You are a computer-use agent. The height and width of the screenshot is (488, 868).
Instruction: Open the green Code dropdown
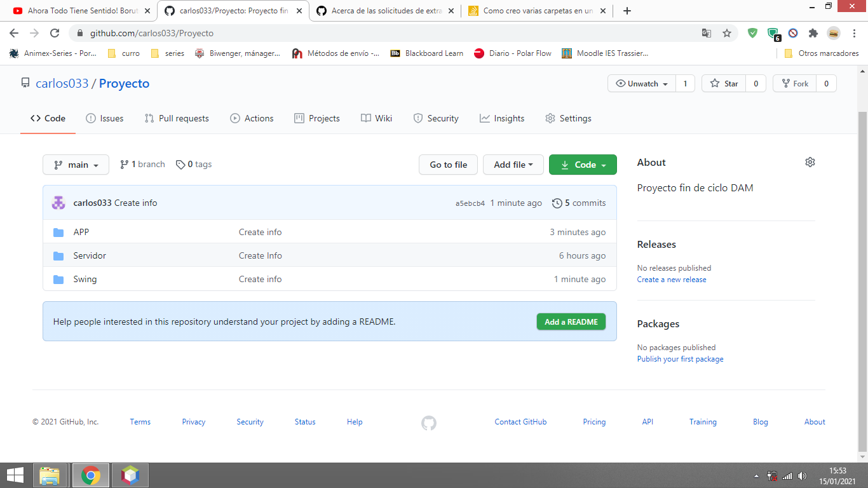583,165
